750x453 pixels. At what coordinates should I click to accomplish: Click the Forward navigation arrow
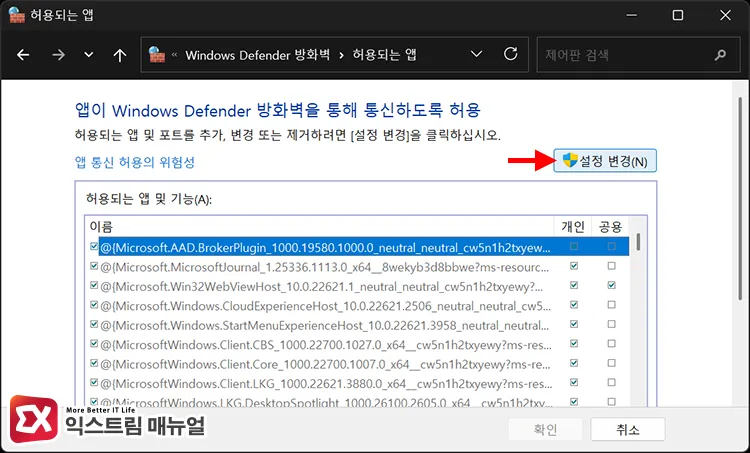coord(58,55)
